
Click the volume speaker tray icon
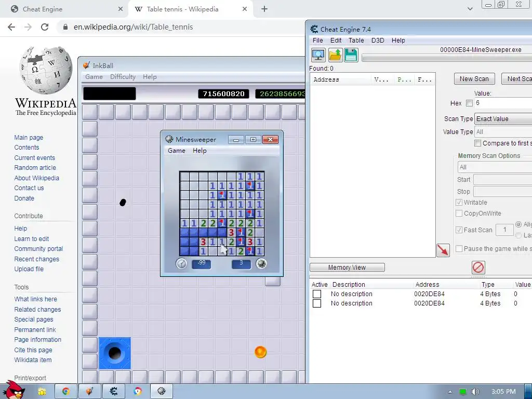[x=475, y=392]
